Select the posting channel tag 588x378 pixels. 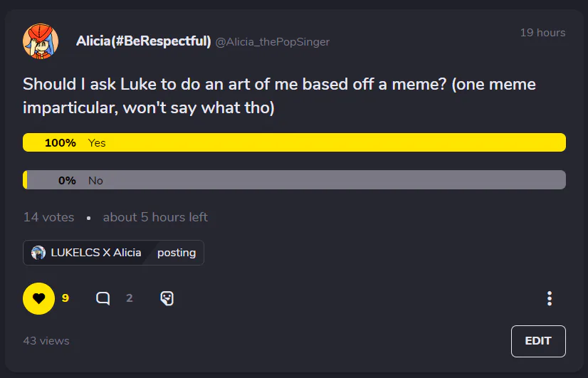point(177,253)
